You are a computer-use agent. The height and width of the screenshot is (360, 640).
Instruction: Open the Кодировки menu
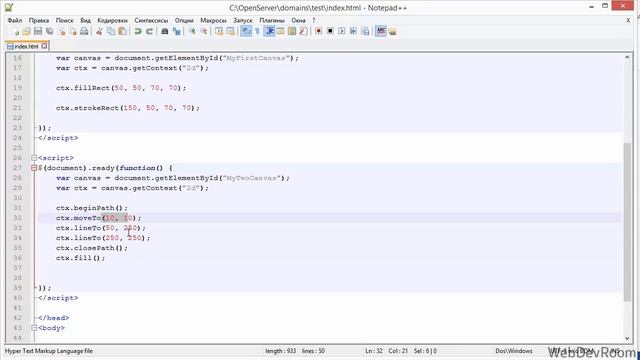tap(112, 20)
